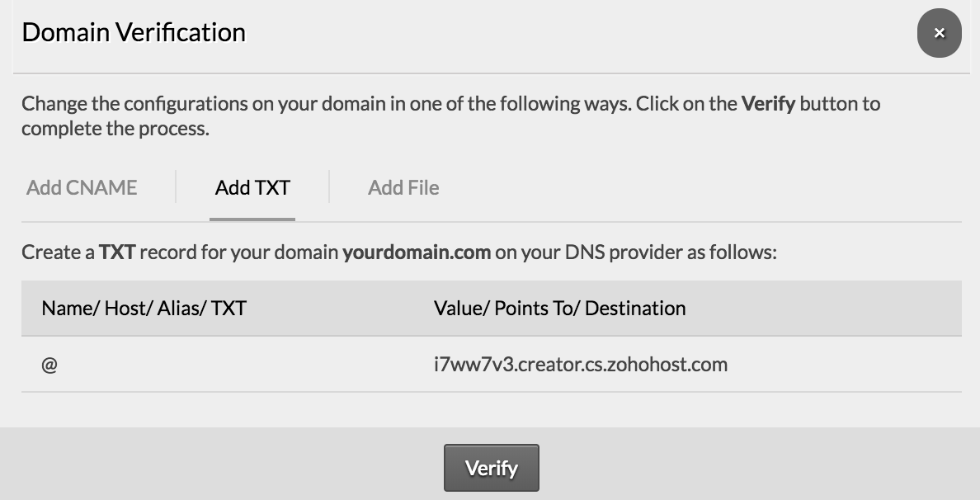Click the bold Verify word in instructions
Image resolution: width=980 pixels, height=500 pixels.
[768, 104]
